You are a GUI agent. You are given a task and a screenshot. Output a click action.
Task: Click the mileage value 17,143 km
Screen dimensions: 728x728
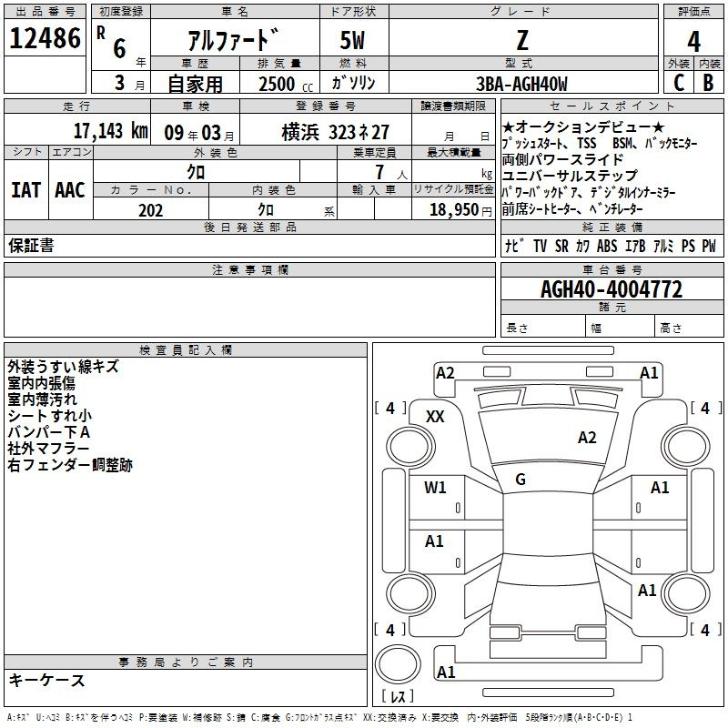pos(111,131)
